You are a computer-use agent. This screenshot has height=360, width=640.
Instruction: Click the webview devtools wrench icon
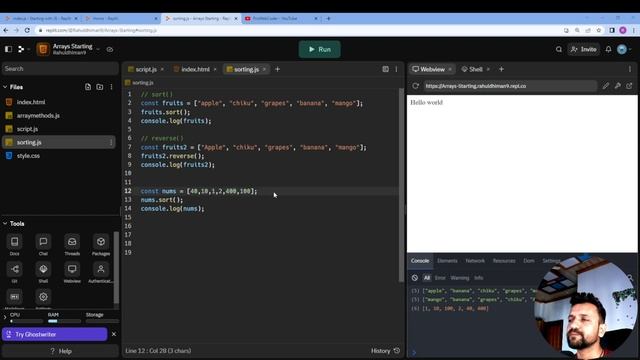click(618, 86)
